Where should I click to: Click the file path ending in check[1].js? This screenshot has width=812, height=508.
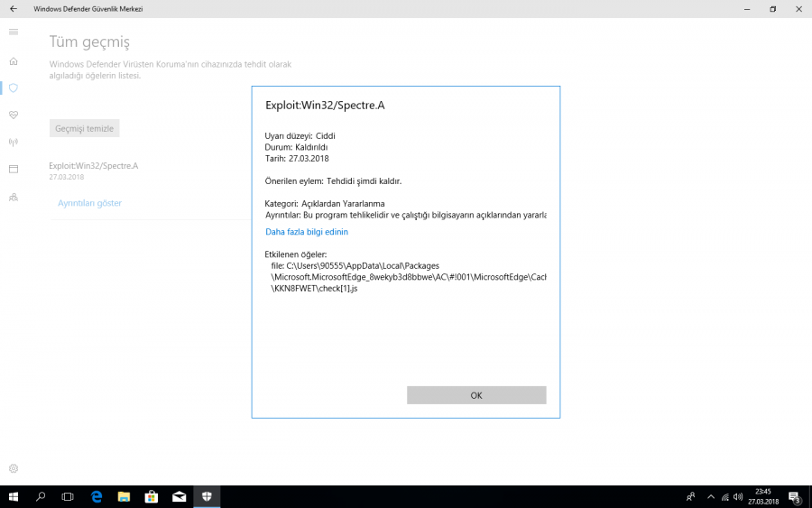(x=409, y=277)
